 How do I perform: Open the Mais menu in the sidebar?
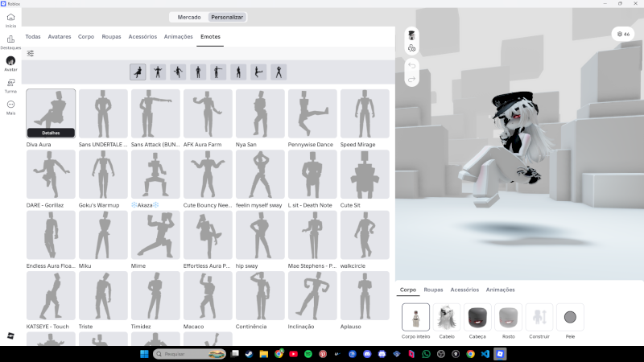pyautogui.click(x=10, y=105)
